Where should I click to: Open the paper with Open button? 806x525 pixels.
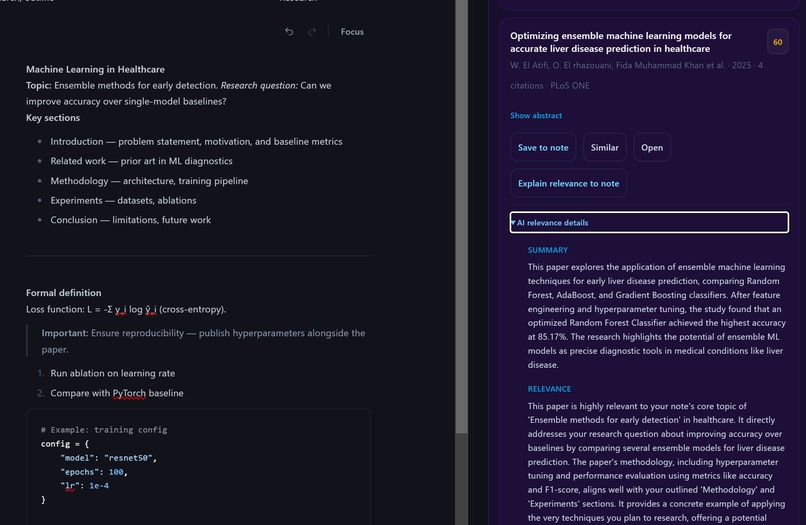pos(652,148)
